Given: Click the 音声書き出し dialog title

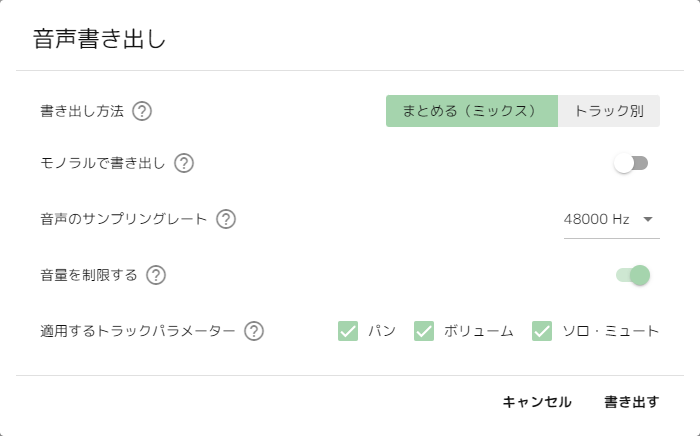Looking at the screenshot, I should (x=100, y=39).
